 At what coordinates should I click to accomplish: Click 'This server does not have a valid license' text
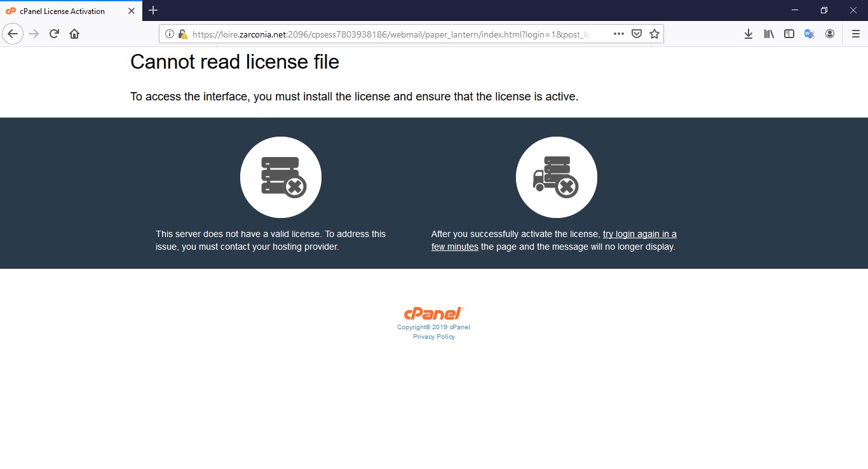coord(271,240)
